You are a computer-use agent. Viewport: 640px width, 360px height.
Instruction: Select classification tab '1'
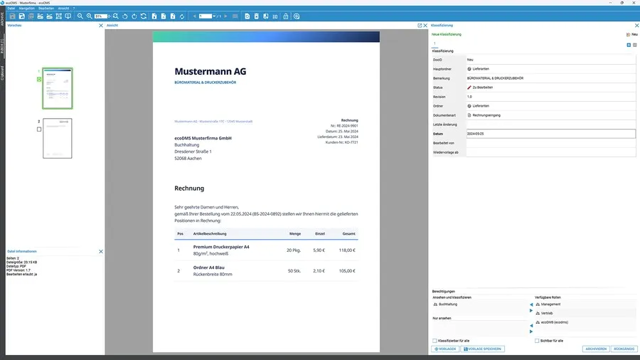435,44
